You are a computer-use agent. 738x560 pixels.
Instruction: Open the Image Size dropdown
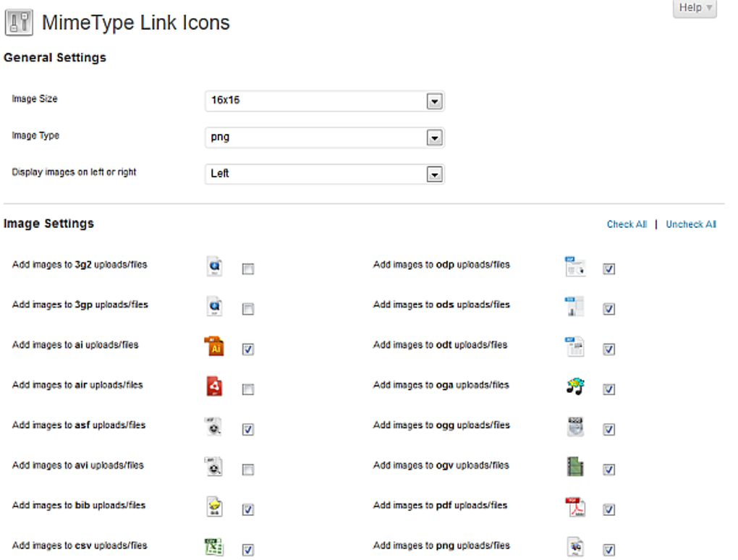(x=434, y=101)
